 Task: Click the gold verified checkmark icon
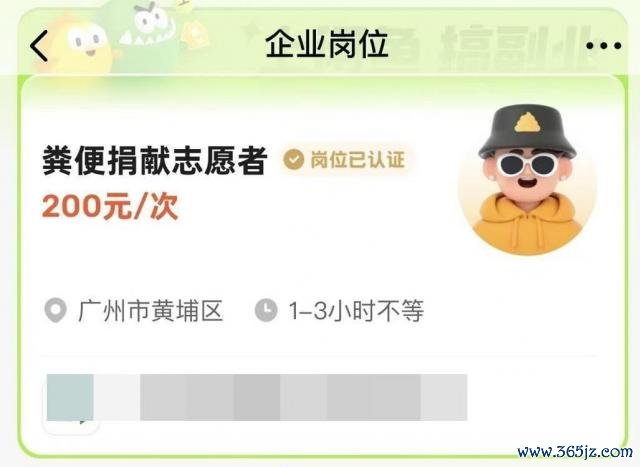[x=293, y=160]
